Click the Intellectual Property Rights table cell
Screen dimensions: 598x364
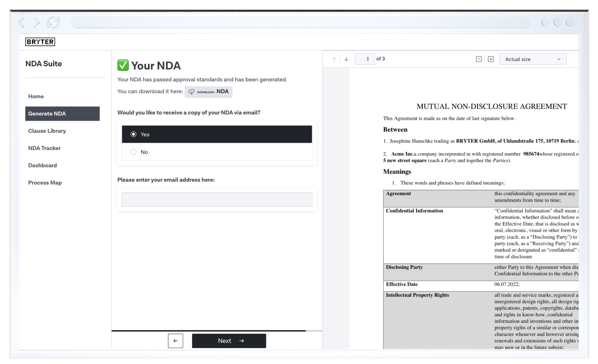point(417,295)
